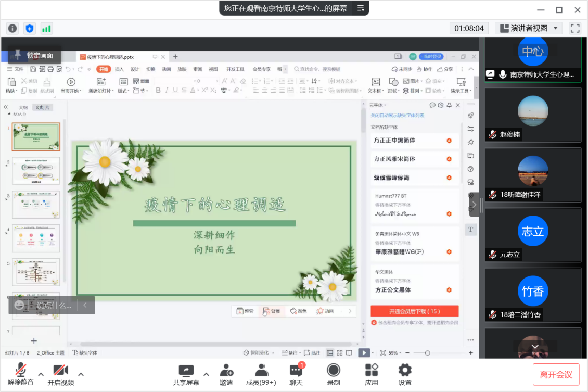Image resolution: width=588 pixels, height=392 pixels.
Task: Start recording with 录制
Action: tap(333, 375)
